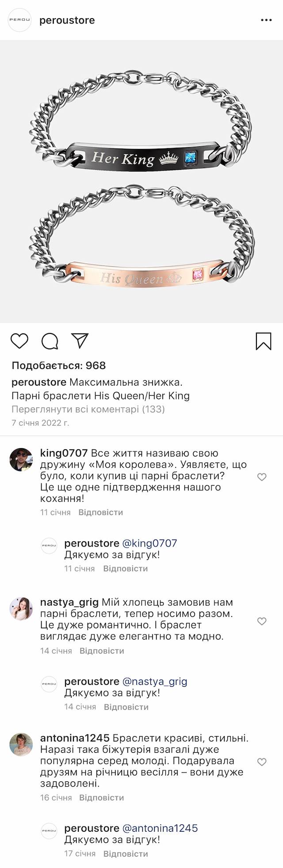This screenshot has height=868, width=283.
Task: Save the post with the bookmark icon
Action: (x=264, y=341)
